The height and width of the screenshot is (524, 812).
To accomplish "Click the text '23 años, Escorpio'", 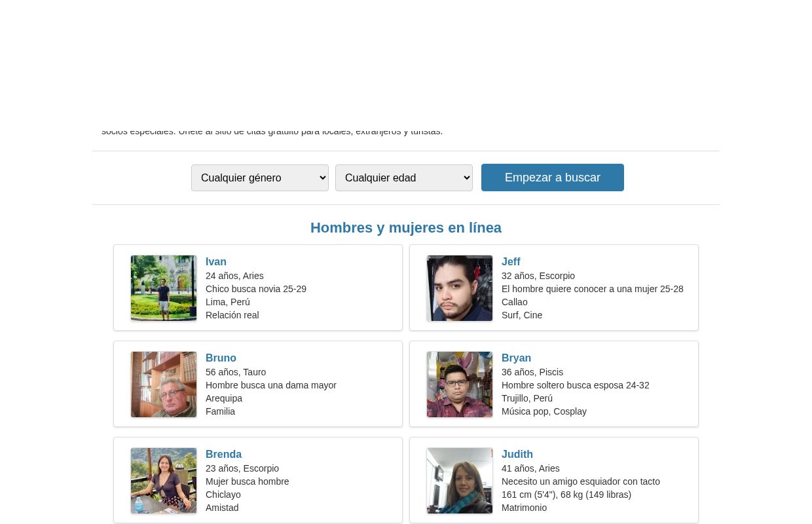I will [x=242, y=468].
